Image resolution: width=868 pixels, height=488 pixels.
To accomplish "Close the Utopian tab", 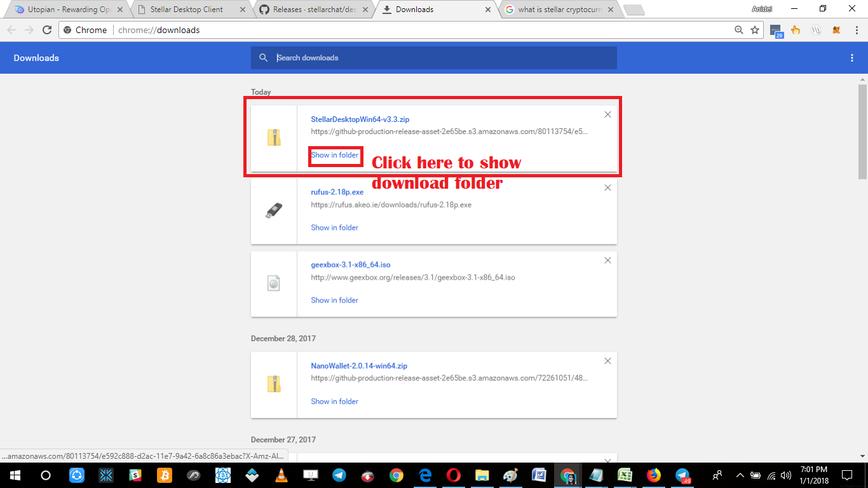I will (121, 10).
